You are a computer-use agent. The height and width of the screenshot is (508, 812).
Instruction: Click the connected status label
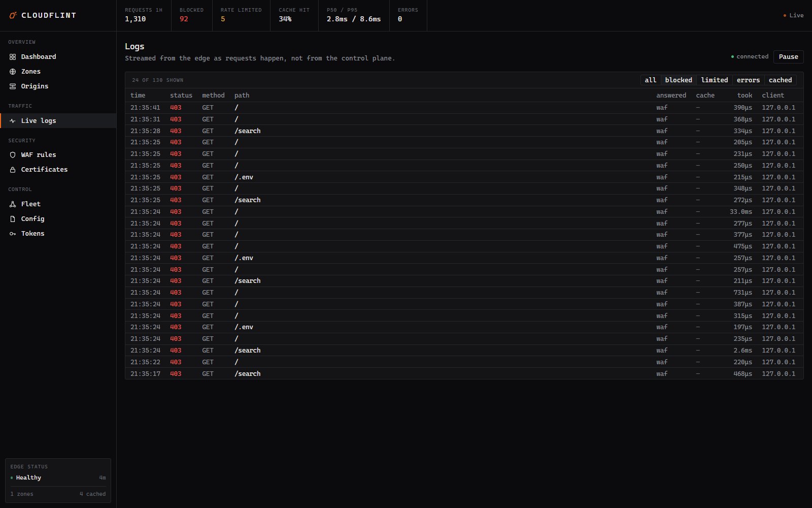pyautogui.click(x=750, y=57)
